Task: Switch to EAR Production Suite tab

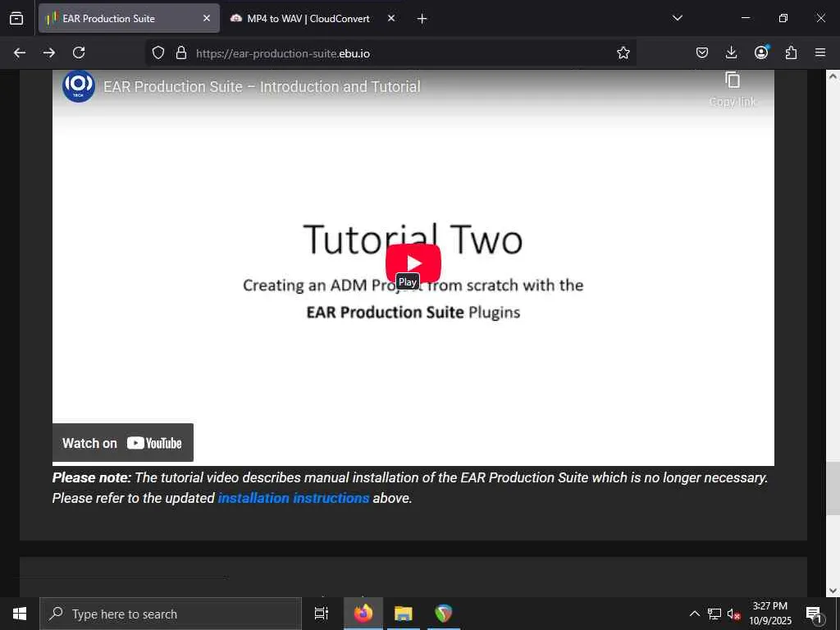Action: [x=129, y=18]
